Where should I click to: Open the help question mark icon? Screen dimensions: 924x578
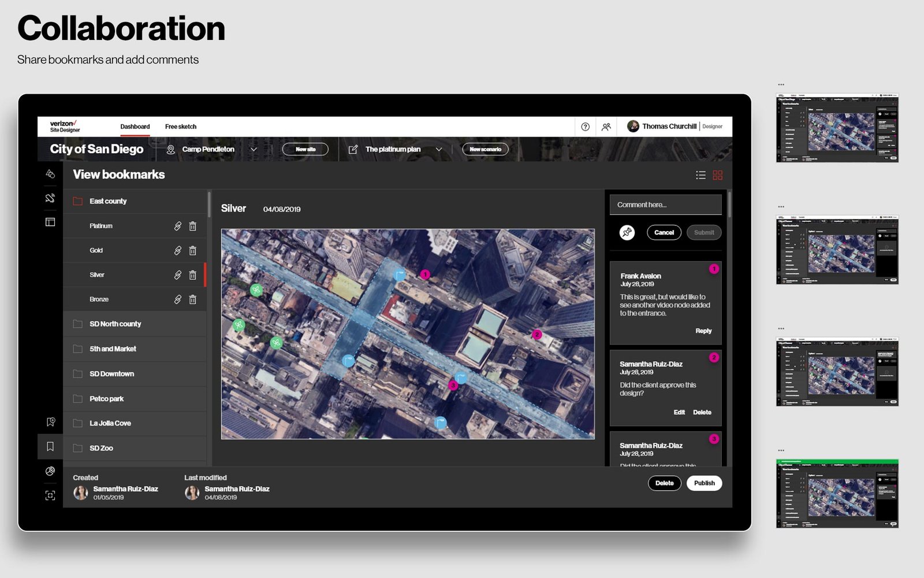click(x=585, y=127)
